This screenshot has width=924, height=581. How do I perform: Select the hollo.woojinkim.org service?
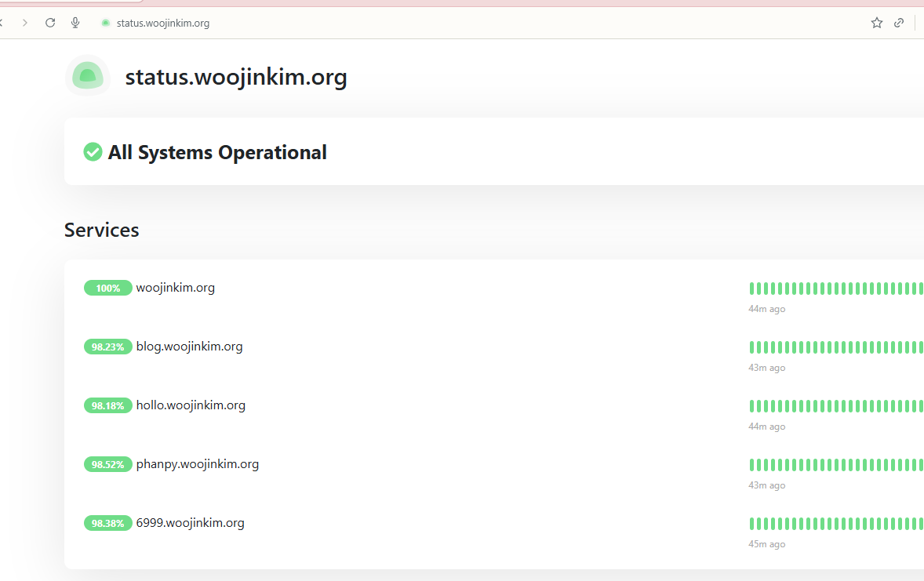click(191, 405)
